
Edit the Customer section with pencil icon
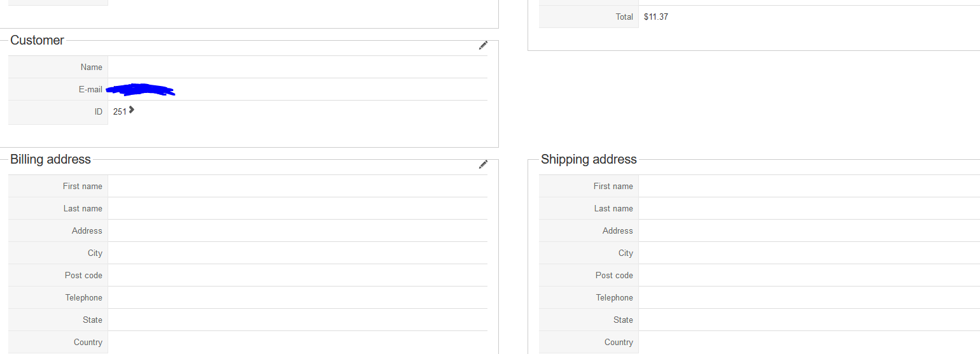point(483,45)
